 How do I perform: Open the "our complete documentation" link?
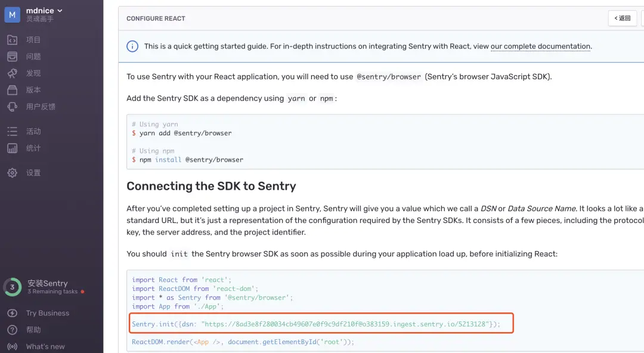[x=540, y=47]
